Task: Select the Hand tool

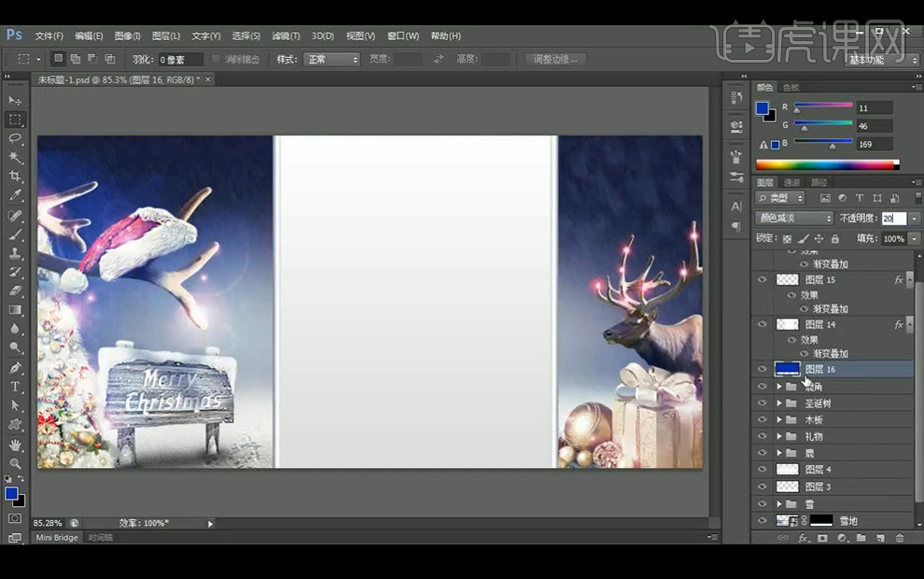Action: click(15, 445)
